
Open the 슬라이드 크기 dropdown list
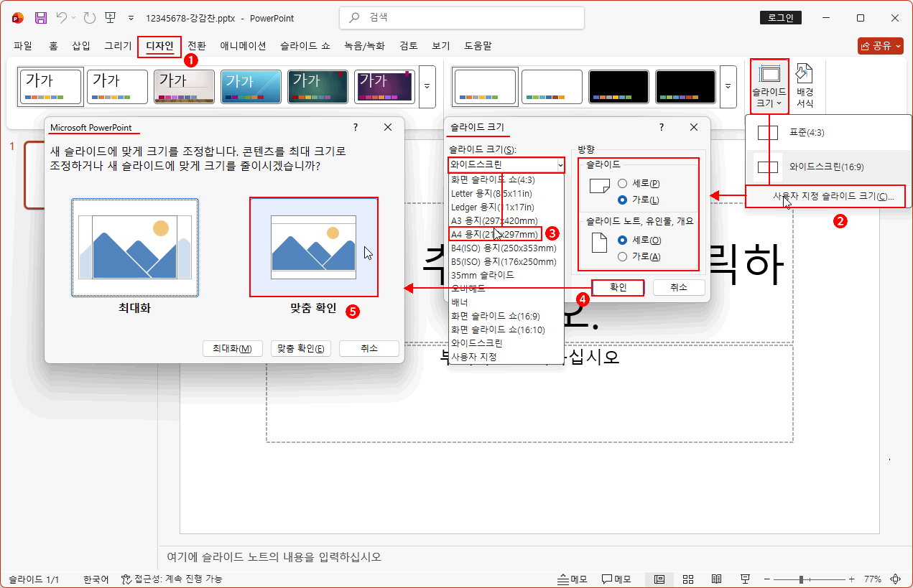(560, 165)
